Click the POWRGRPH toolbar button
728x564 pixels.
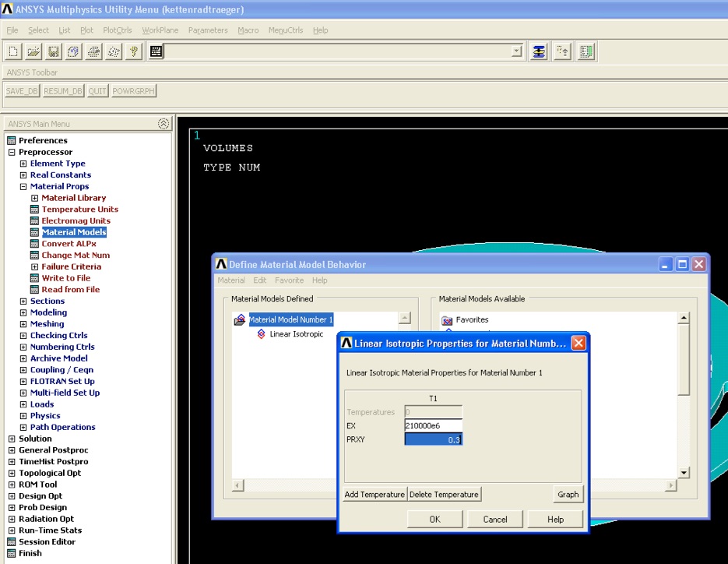point(133,91)
